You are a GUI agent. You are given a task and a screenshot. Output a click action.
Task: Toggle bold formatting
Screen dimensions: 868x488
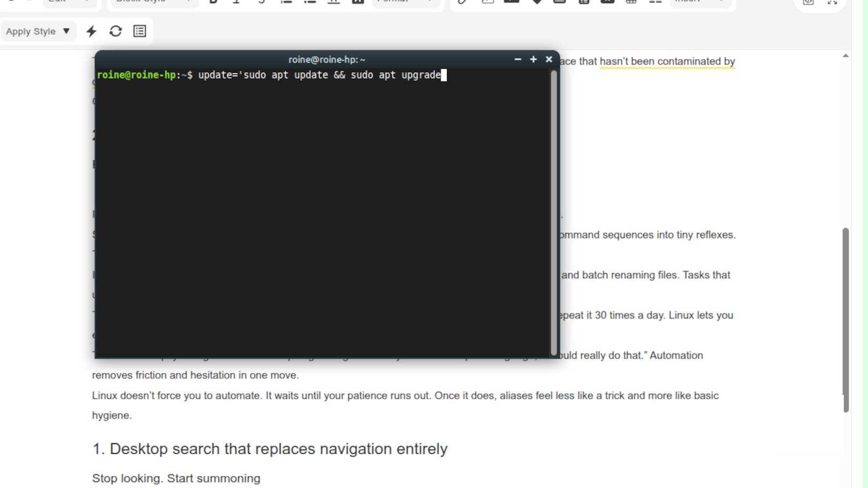coord(213,1)
